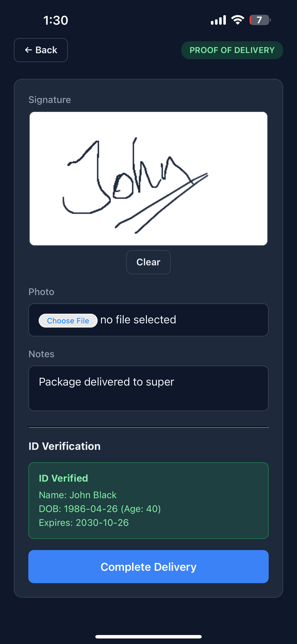
Task: Tap the clock showing 1:30
Action: click(x=55, y=20)
